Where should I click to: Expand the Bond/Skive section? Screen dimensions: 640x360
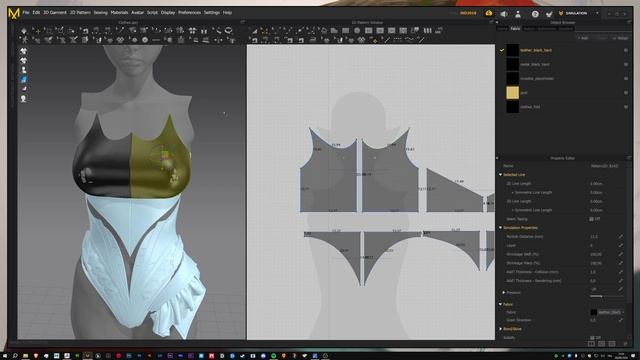500,329
